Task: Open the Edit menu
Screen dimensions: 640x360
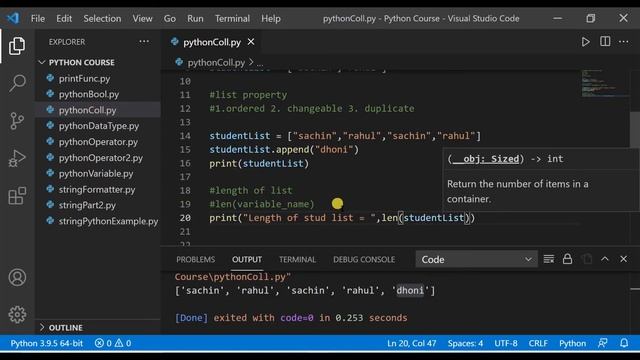Action: [x=64, y=18]
